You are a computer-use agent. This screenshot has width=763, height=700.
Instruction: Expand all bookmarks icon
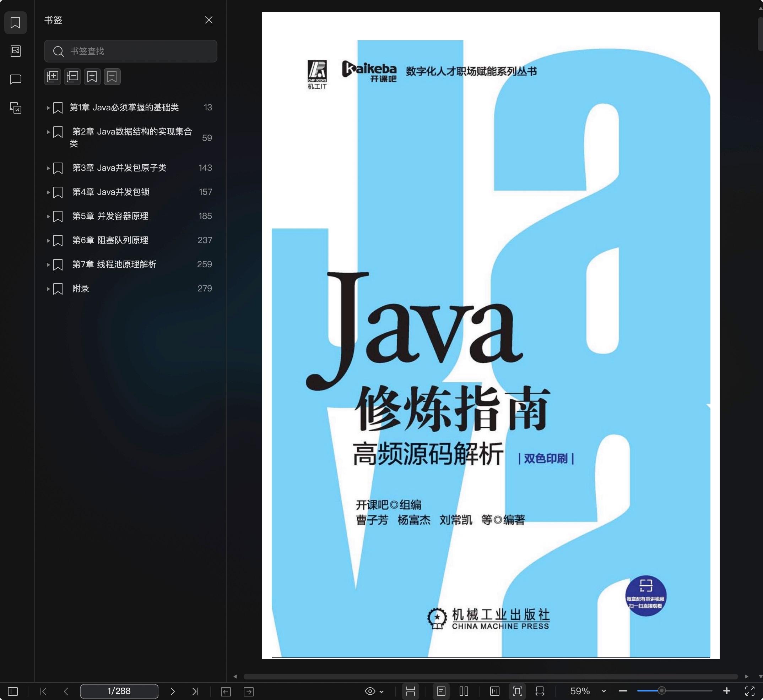pos(53,77)
